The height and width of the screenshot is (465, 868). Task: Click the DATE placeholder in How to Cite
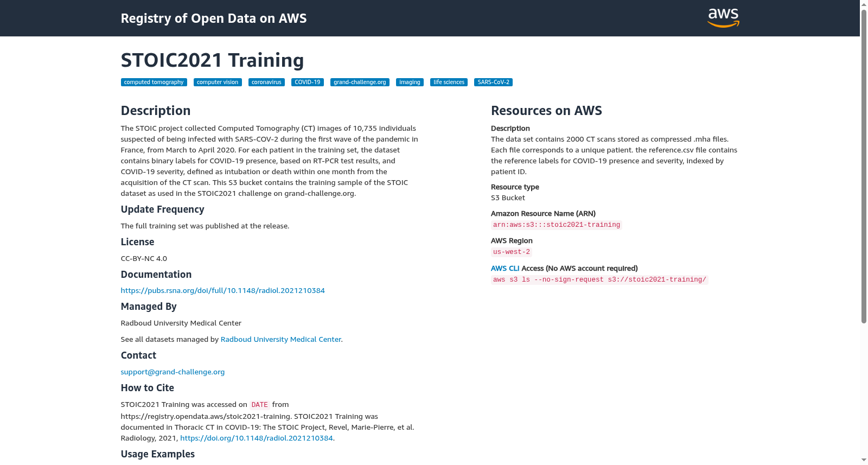(260, 405)
